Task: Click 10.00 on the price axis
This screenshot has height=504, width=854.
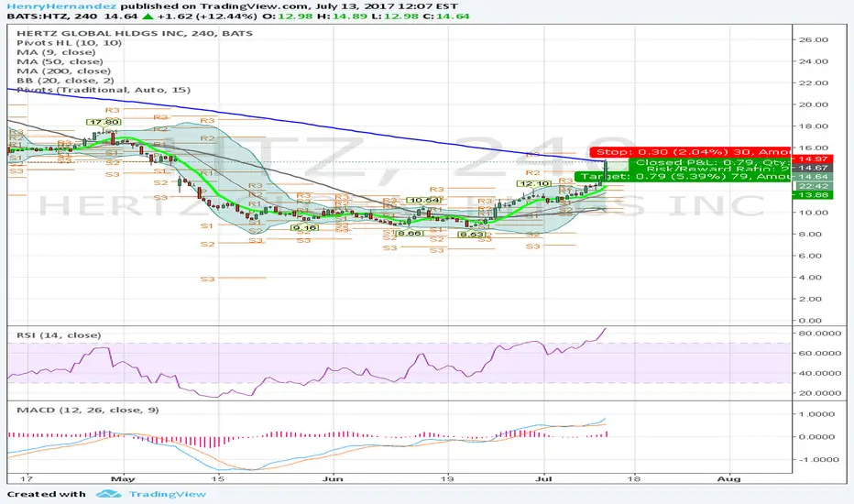Action: 813,213
